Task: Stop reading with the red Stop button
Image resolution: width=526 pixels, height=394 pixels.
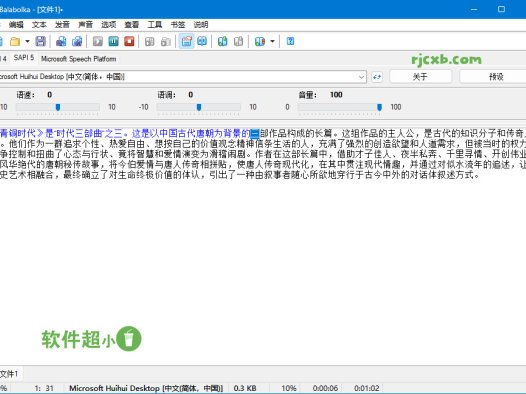Action: click(129, 42)
